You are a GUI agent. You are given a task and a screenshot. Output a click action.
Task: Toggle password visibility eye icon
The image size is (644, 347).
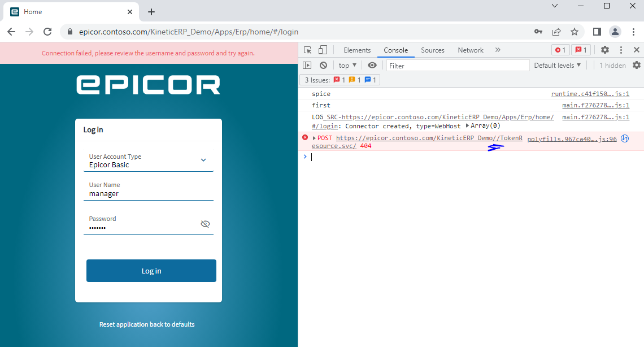click(206, 224)
